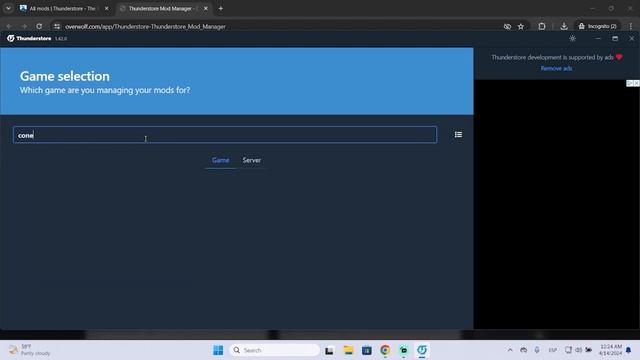Go forward in browser history

click(x=24, y=26)
